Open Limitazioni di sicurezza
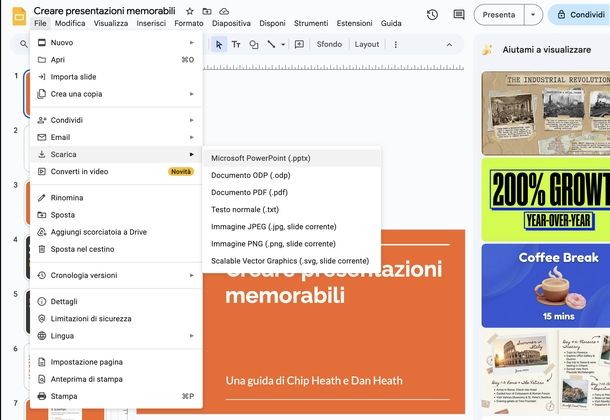Viewport: 610px width, 420px height. [x=116, y=318]
